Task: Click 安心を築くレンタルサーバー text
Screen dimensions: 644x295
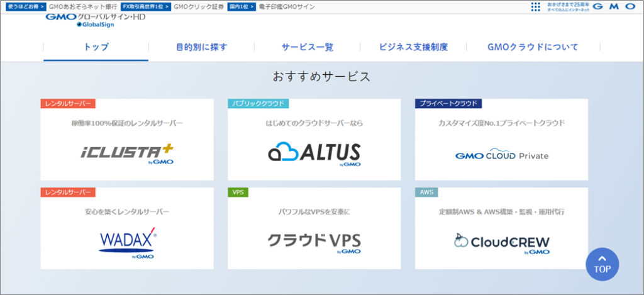Action: pos(127,212)
